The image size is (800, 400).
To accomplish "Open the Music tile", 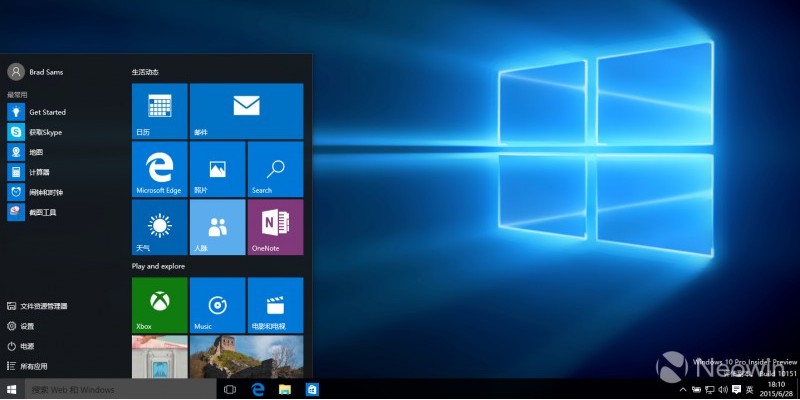I will click(x=217, y=305).
